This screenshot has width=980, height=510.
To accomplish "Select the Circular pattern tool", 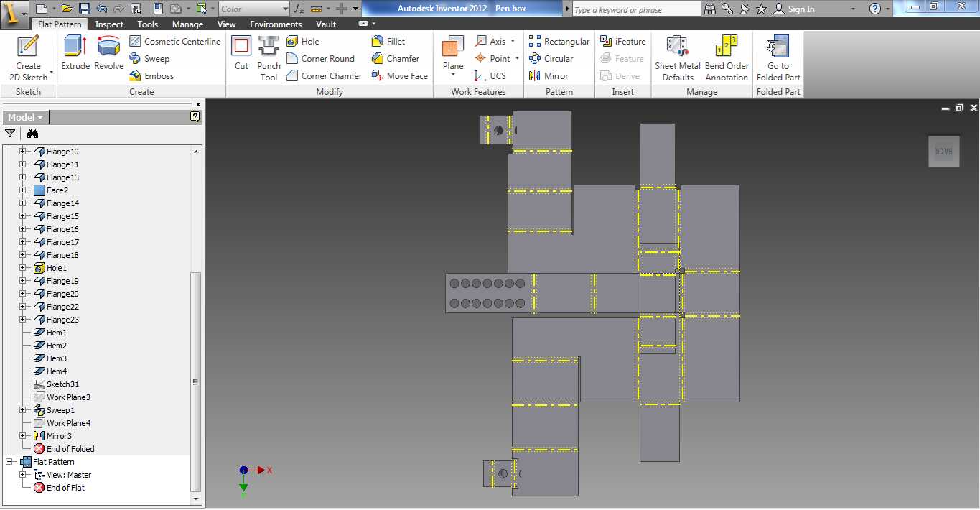I will tap(551, 58).
